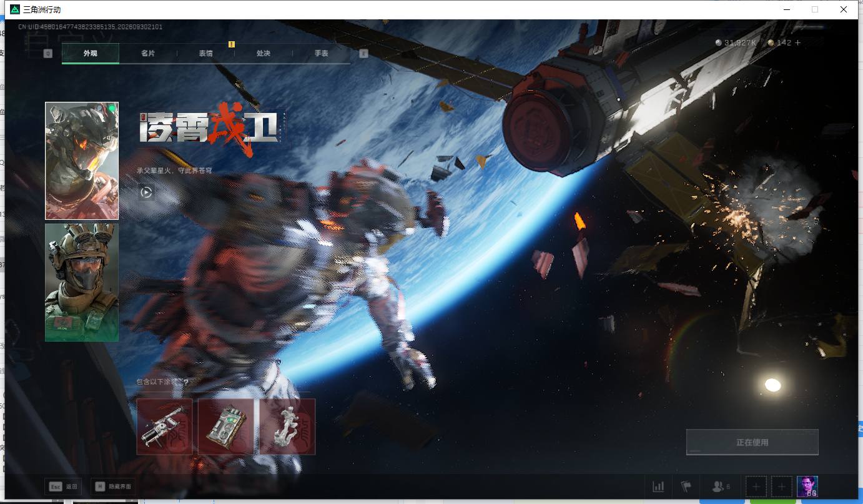Switch to the 手表 tab
Screen dimensions: 863x504
[x=321, y=54]
